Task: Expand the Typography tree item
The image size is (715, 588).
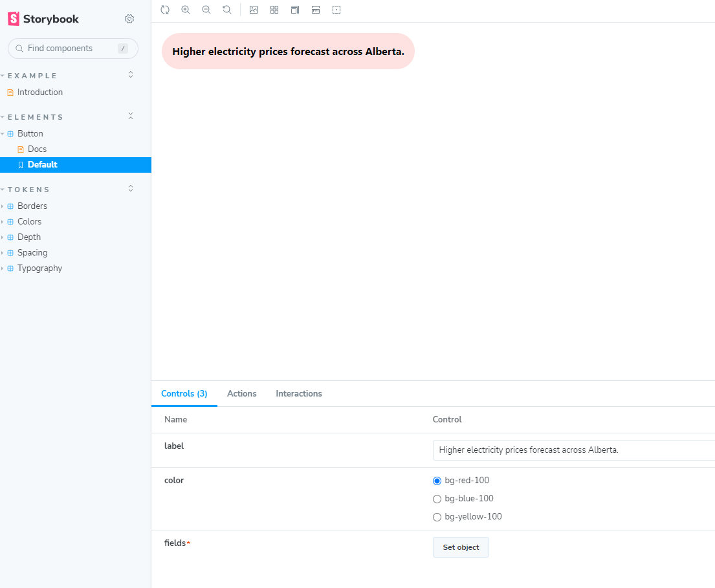Action: coord(39,268)
